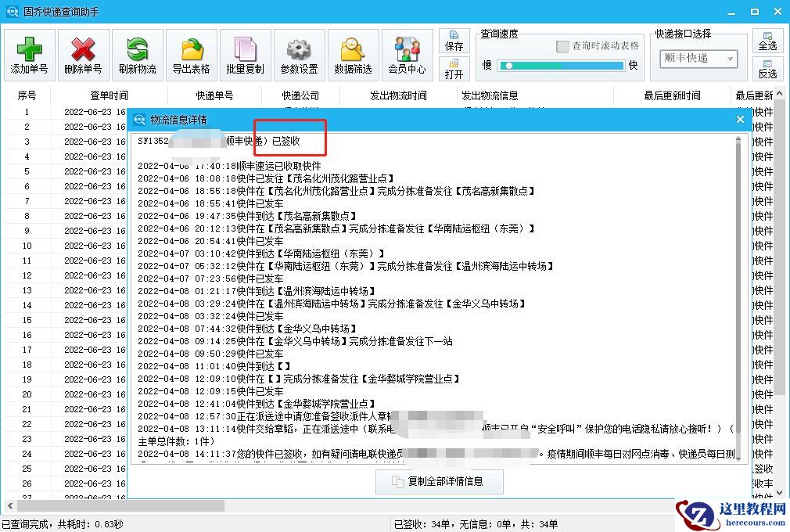Click the 保存 save button
Image resolution: width=790 pixels, height=532 pixels.
(454, 41)
